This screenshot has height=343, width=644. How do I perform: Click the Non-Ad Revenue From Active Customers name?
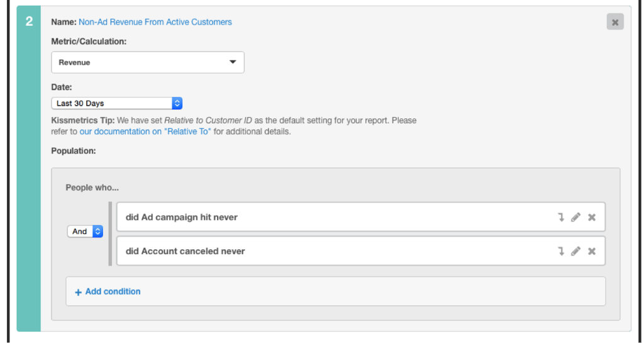155,22
